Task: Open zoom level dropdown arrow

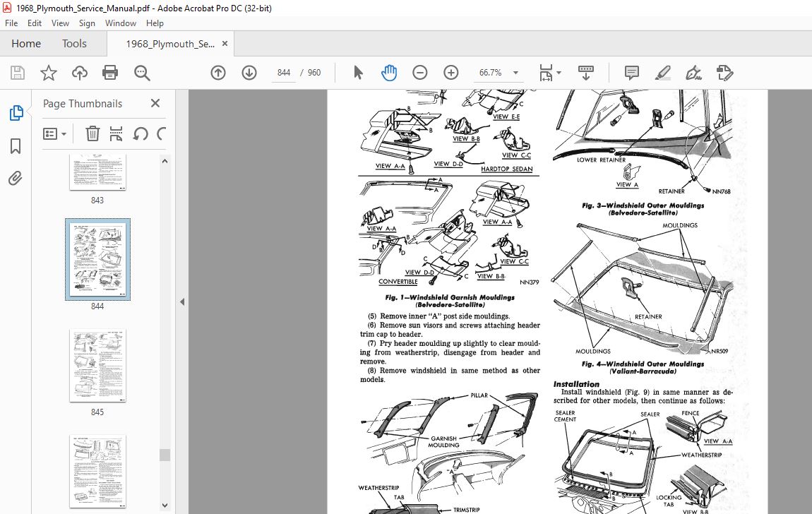Action: tap(515, 73)
